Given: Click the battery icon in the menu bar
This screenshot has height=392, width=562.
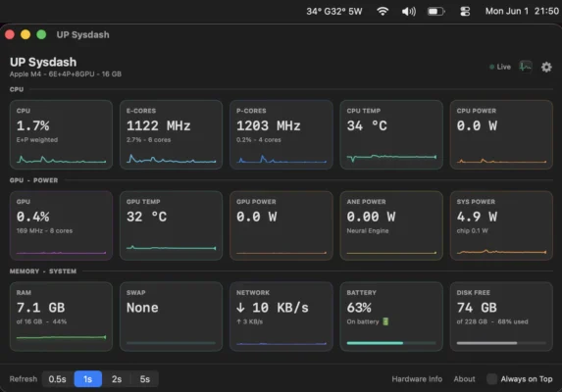Looking at the screenshot, I should [x=435, y=12].
